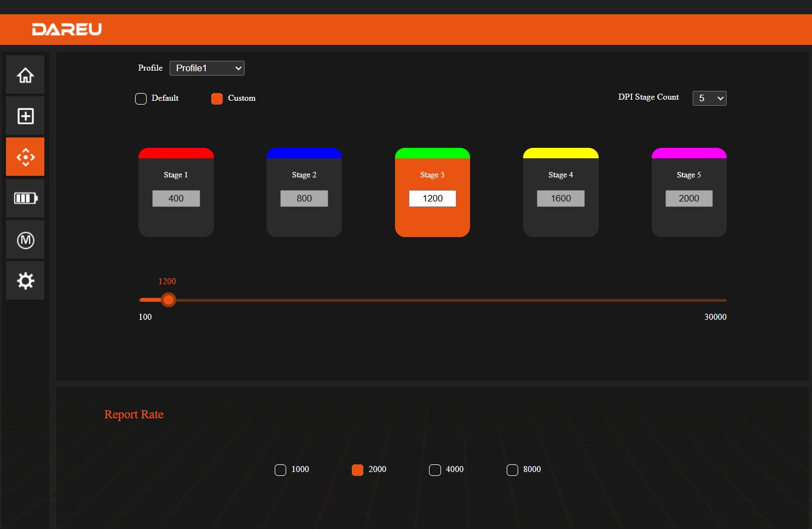
Task: Select the DPI settings sidebar icon
Action: 25,157
